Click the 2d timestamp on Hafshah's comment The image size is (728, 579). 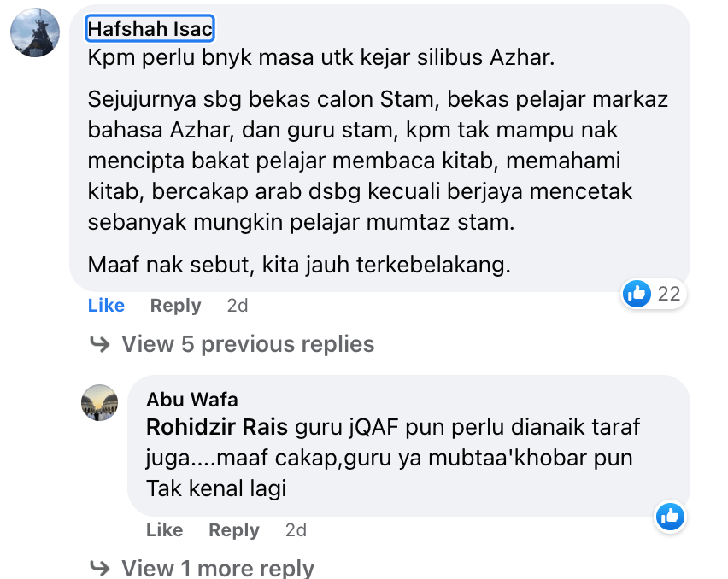pyautogui.click(x=238, y=305)
